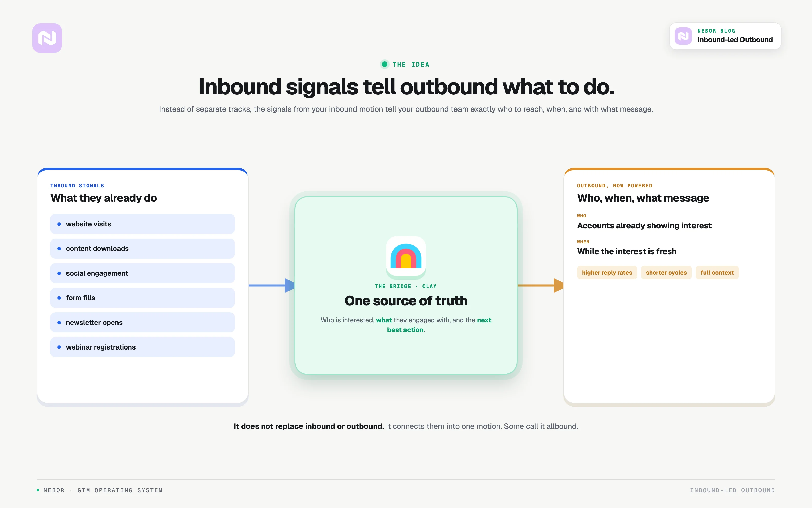Click the NEBOR BLOG label in badge
The image size is (812, 508).
coord(716,31)
